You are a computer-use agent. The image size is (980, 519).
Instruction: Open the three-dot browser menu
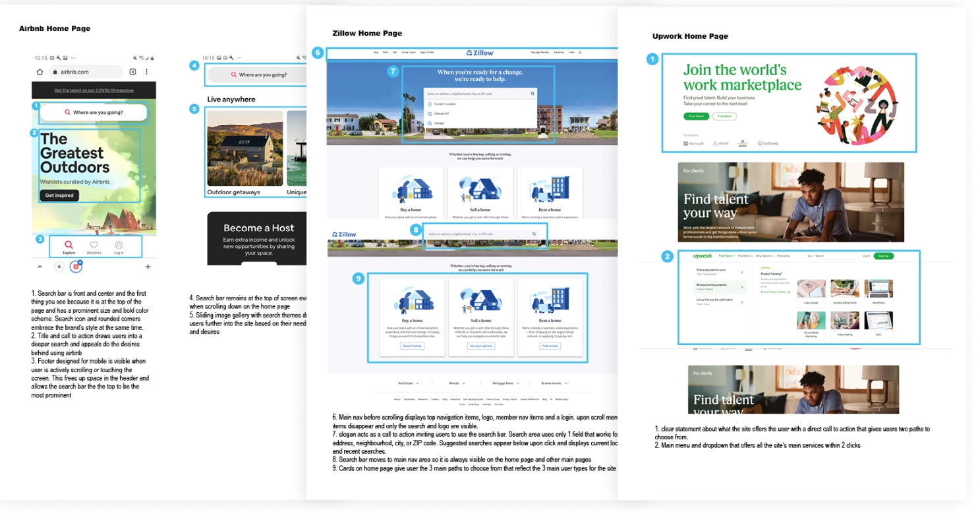pos(146,72)
